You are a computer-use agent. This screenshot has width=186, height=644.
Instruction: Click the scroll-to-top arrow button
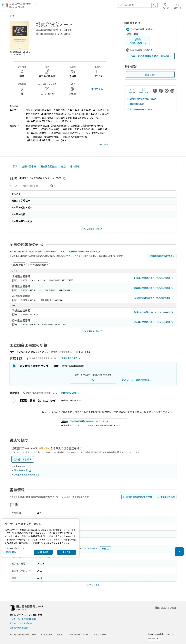[179, 552]
